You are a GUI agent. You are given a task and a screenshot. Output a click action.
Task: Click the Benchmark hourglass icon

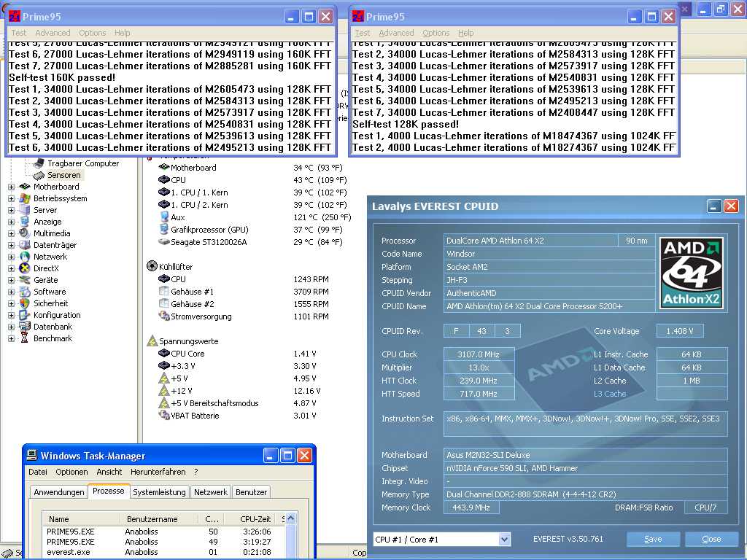[x=24, y=338]
